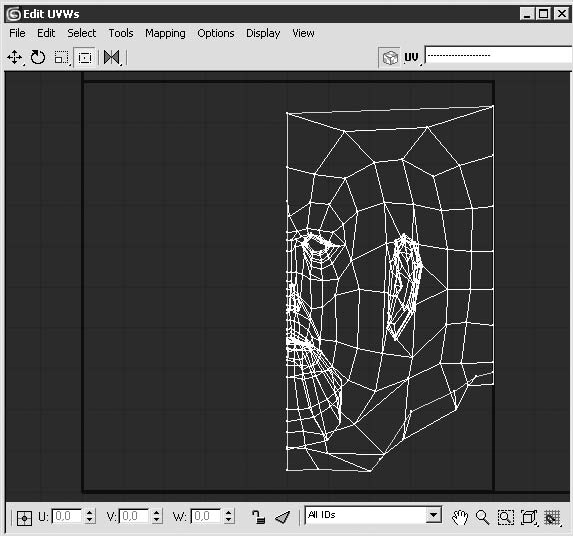This screenshot has height=536, width=573.
Task: Toggle the Lock Selected Vertices icon
Action: click(x=258, y=517)
